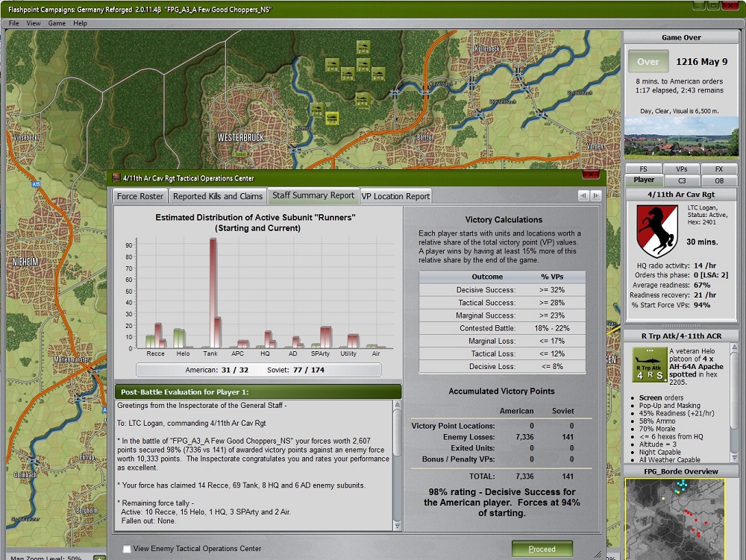Select the Player sidebar tab
The height and width of the screenshot is (560, 746).
[x=643, y=180]
